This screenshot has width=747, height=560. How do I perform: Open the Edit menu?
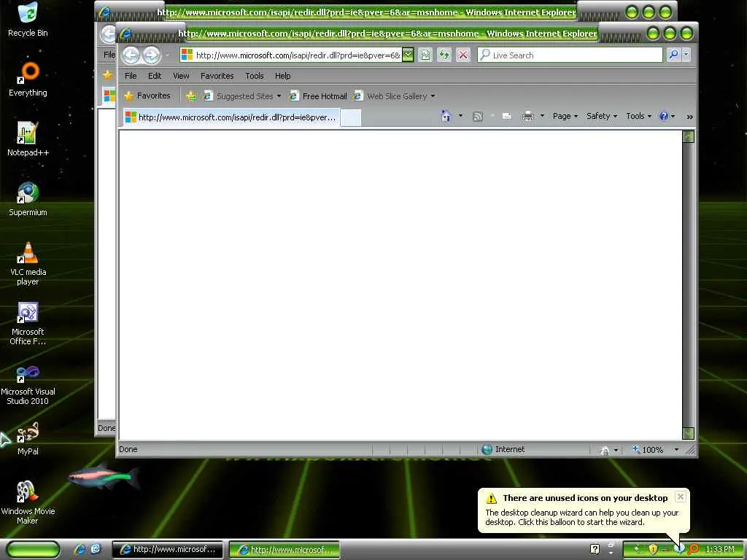155,76
